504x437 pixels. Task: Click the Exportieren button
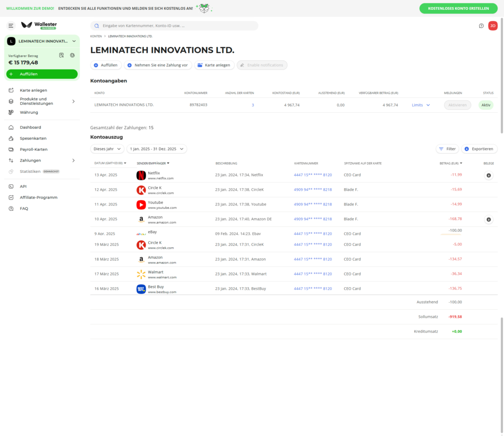(x=479, y=149)
